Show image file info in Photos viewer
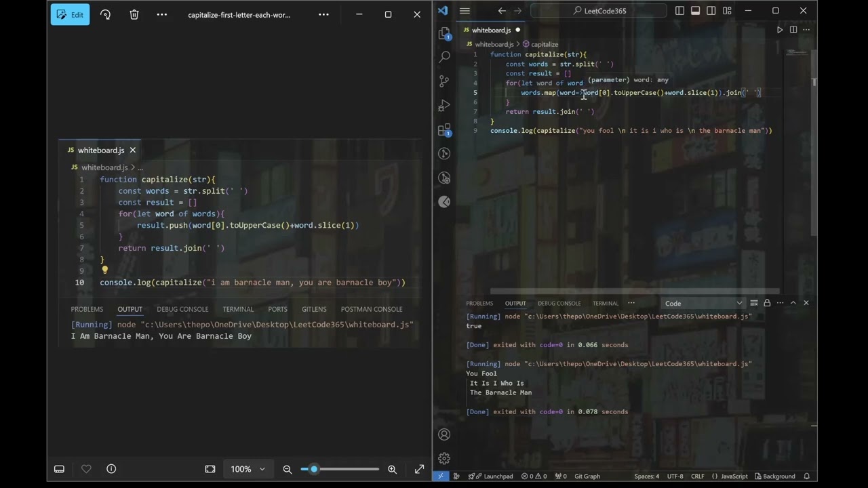The width and height of the screenshot is (868, 488). (111, 469)
